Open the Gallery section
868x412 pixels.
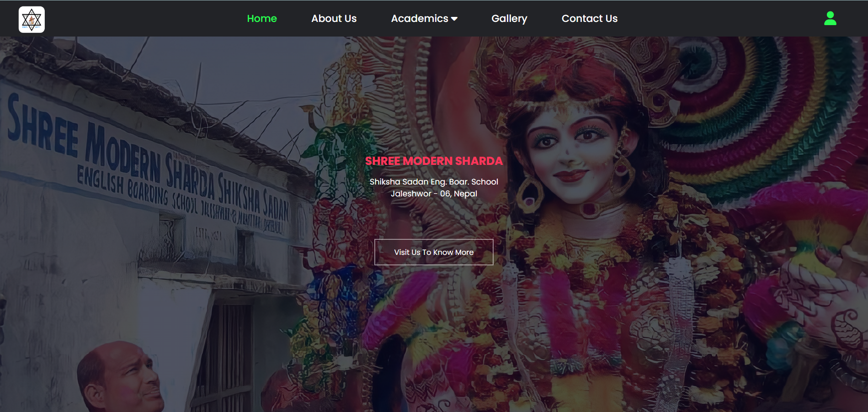(x=509, y=18)
